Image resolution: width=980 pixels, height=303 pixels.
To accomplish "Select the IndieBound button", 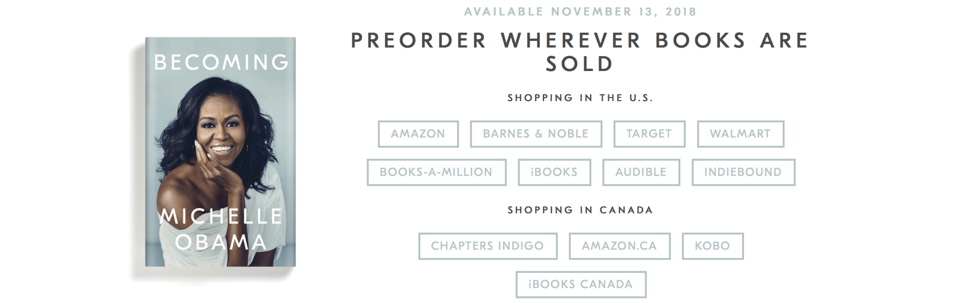I will click(743, 172).
